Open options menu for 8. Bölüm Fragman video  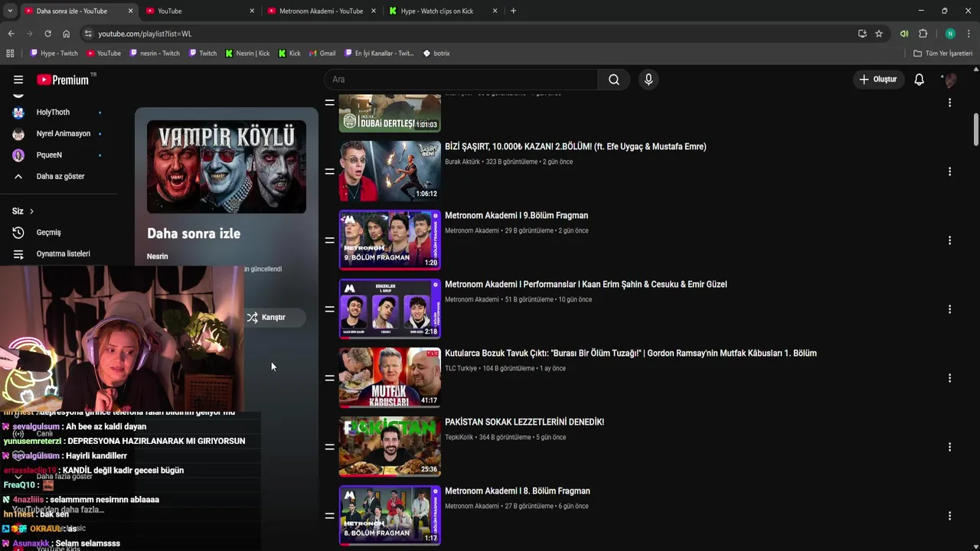(x=949, y=516)
